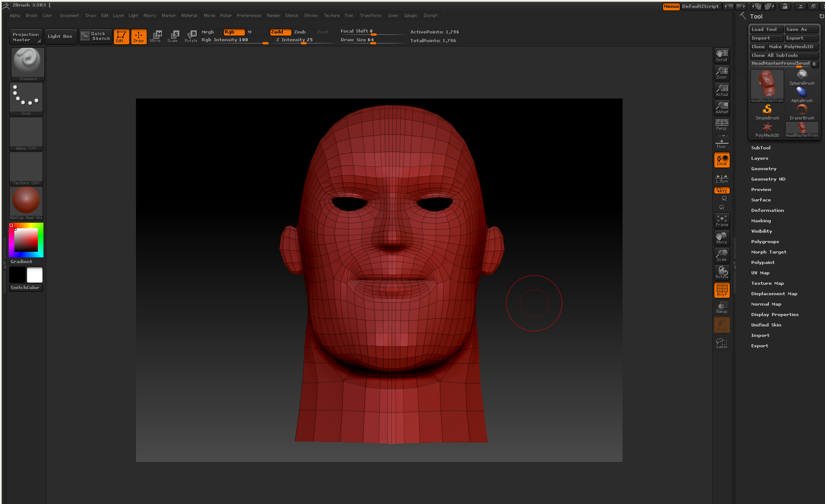Select the Rotate transform tool in top toolbar
825x504 pixels.
(191, 36)
